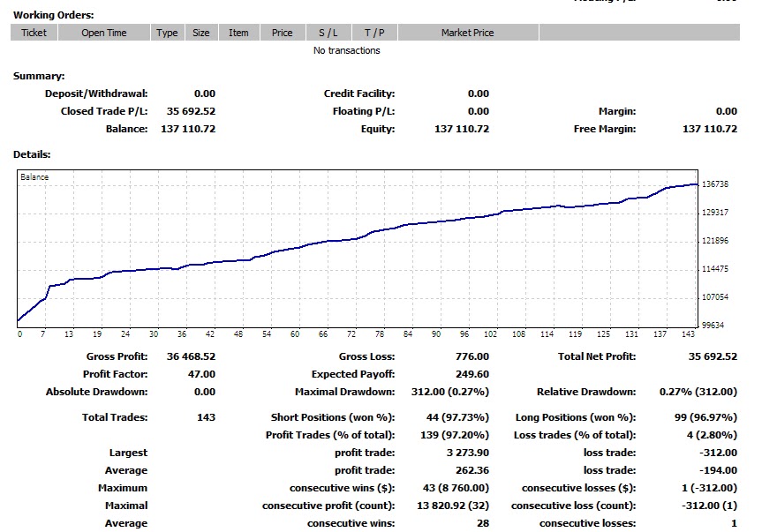Select the Short Positions value 44 (97.73%)

(457, 417)
